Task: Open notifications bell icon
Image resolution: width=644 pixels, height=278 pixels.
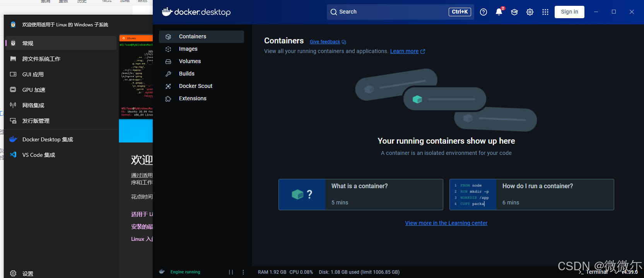Action: [499, 12]
